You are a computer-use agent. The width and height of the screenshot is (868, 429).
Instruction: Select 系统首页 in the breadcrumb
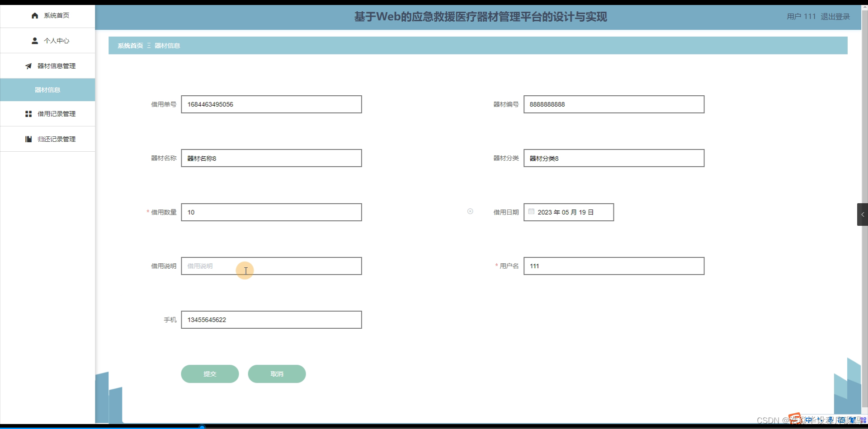(130, 45)
